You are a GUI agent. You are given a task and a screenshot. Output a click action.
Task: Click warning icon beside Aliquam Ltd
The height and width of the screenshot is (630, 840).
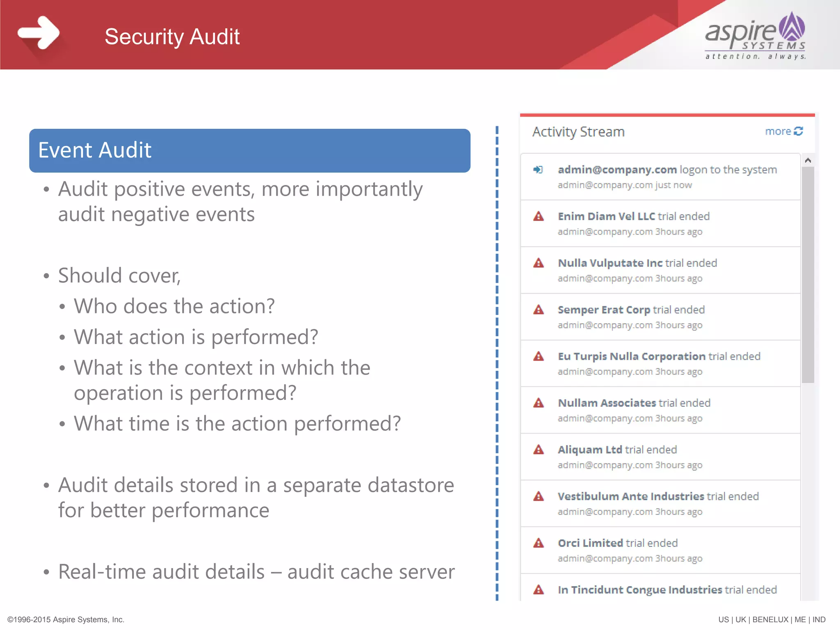pos(539,450)
